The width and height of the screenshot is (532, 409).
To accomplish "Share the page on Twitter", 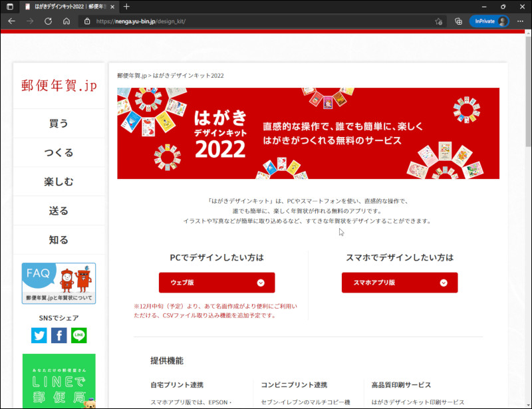I will pyautogui.click(x=39, y=335).
